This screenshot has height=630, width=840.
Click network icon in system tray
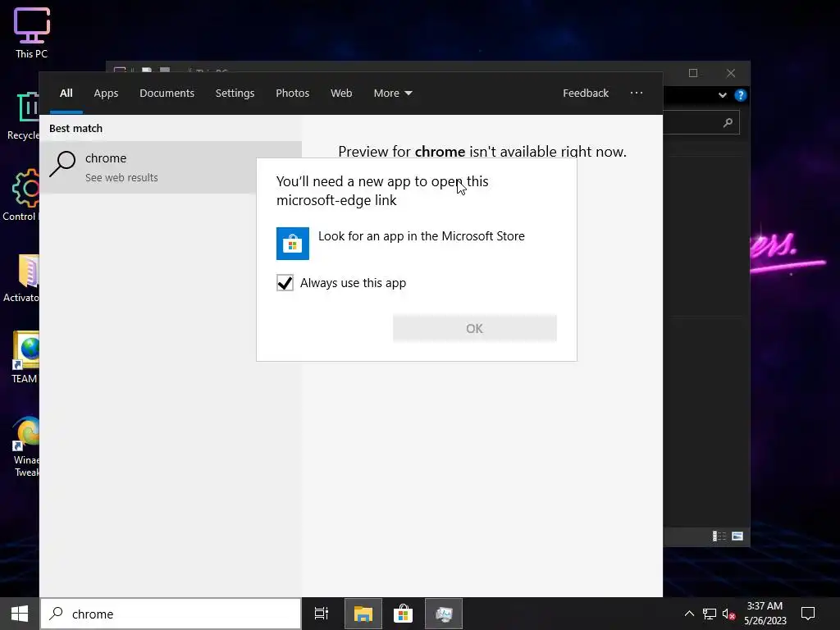click(710, 614)
